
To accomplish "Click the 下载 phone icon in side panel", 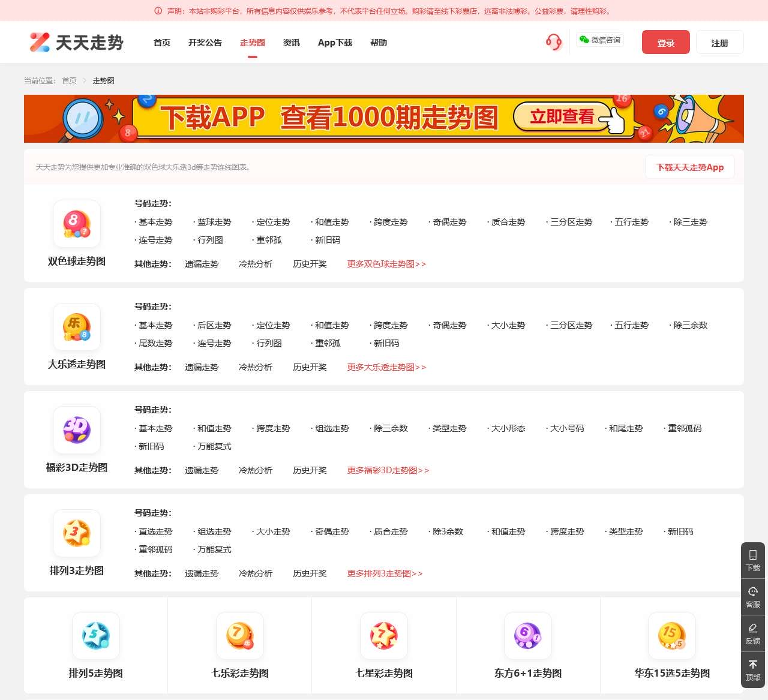I will coord(753,560).
